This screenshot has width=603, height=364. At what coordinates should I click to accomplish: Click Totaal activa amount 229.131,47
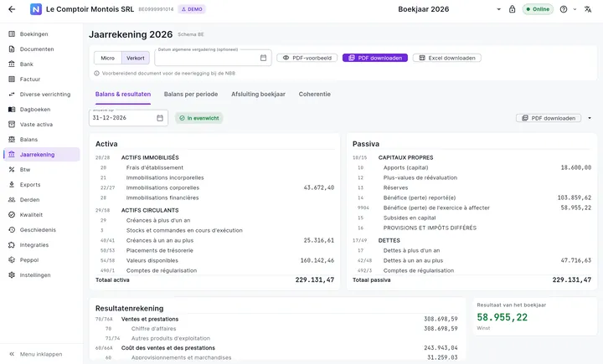(315, 279)
